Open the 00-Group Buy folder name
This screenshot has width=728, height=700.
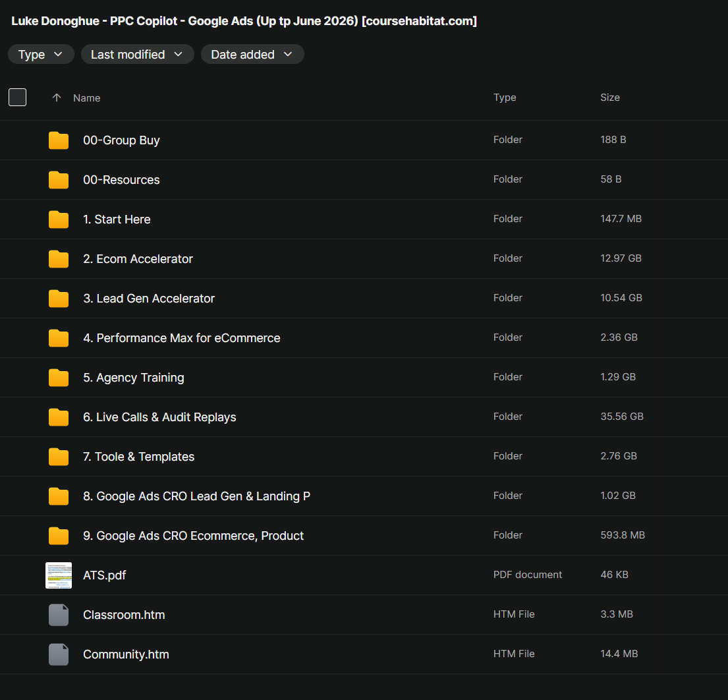[121, 140]
